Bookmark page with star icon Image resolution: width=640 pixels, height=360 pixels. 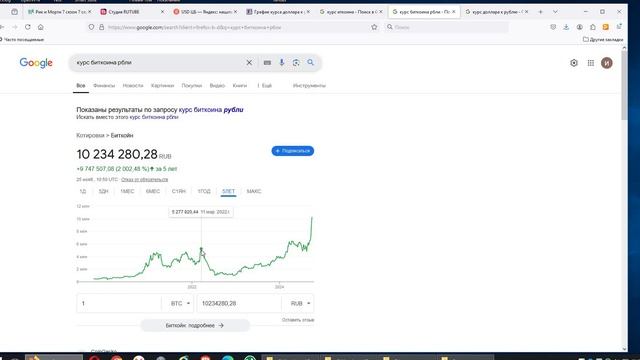click(x=374, y=27)
